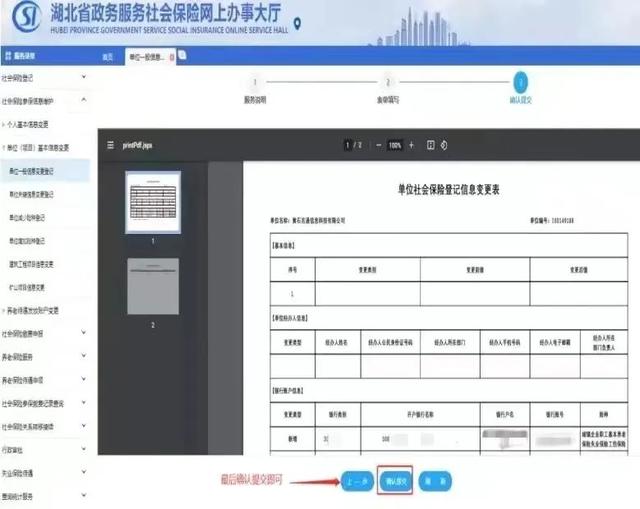Click the icon right of the open tab
Image resolution: width=640 pixels, height=509 pixels.
(x=183, y=56)
